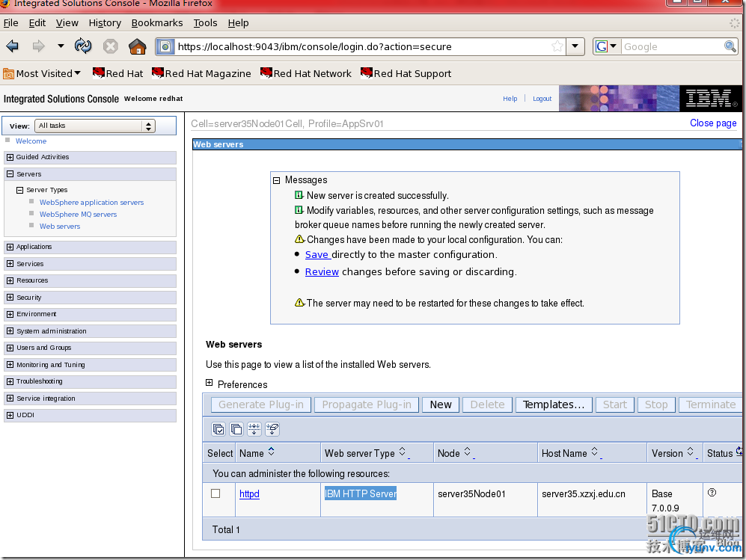The image size is (746, 560).
Task: Open the back/forward history dropdown arrow
Action: 61,46
